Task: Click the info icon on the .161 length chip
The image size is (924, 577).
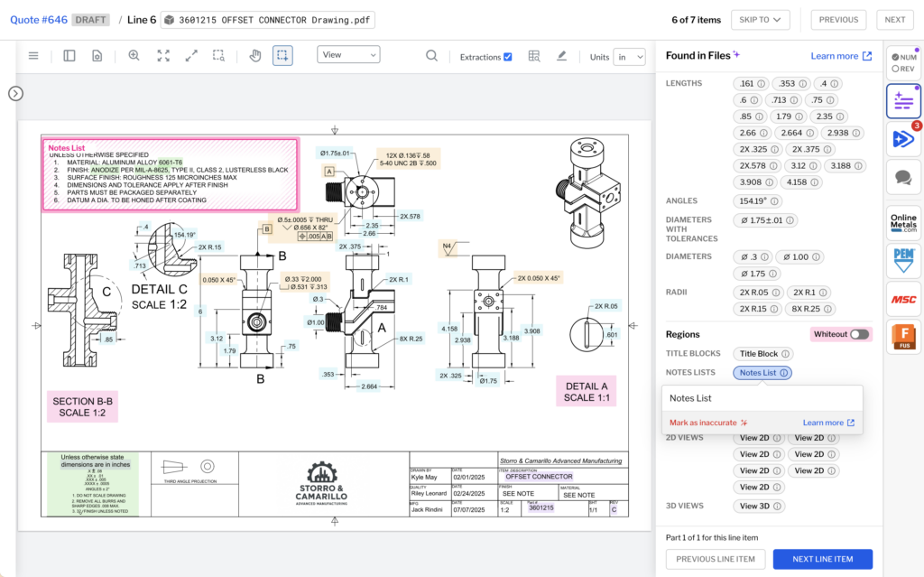Action: 762,84
